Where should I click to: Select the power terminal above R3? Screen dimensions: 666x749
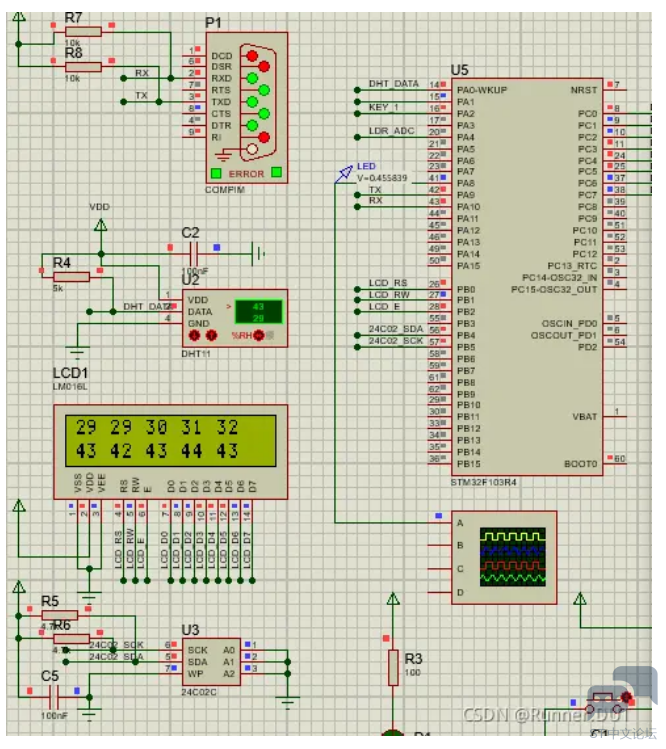(393, 599)
